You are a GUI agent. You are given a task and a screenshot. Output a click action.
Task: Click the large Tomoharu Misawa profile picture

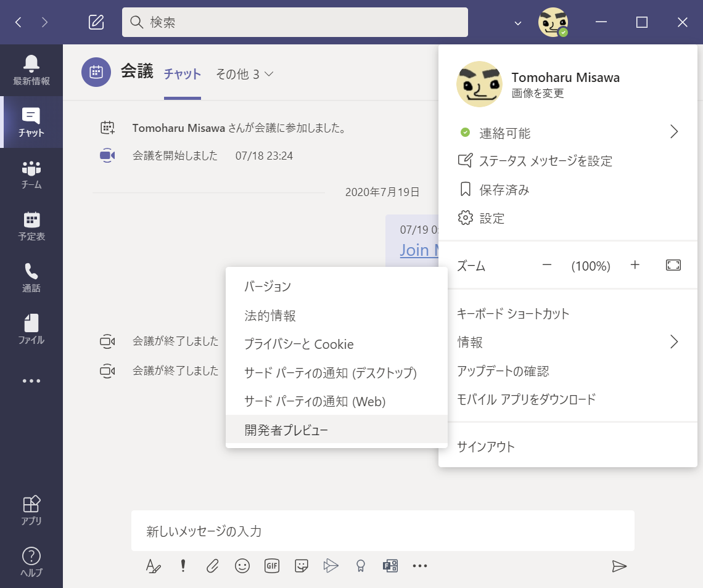coord(479,84)
